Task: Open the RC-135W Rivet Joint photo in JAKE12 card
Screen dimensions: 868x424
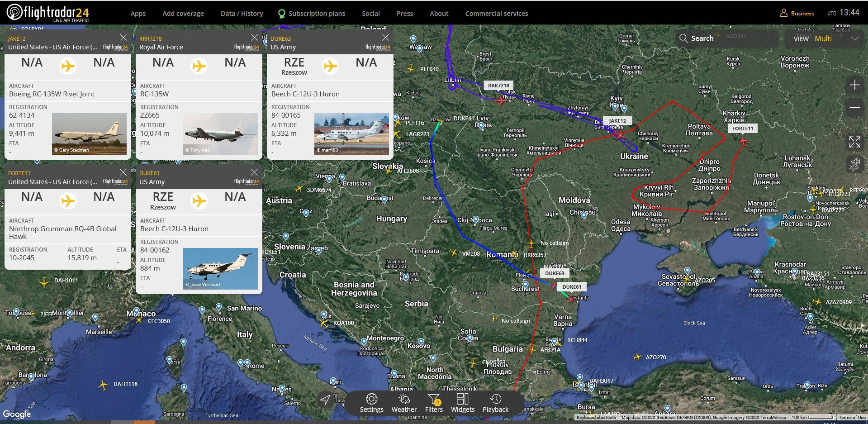Action: (89, 134)
